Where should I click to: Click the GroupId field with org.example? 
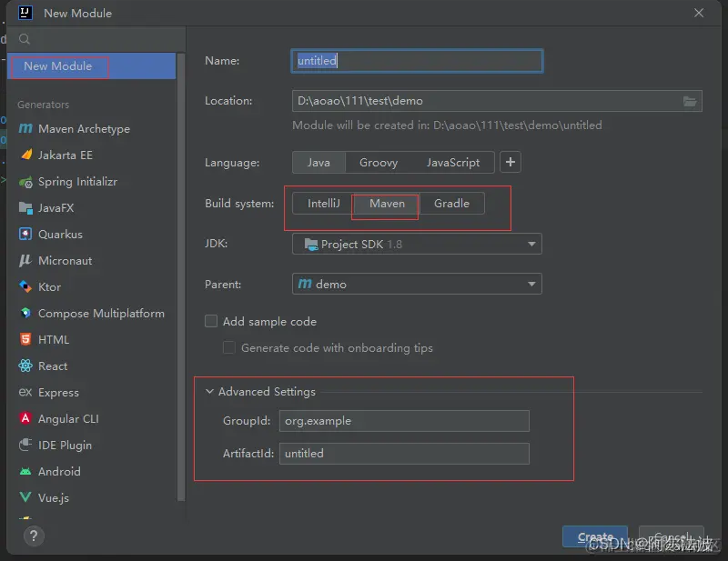pyautogui.click(x=404, y=421)
